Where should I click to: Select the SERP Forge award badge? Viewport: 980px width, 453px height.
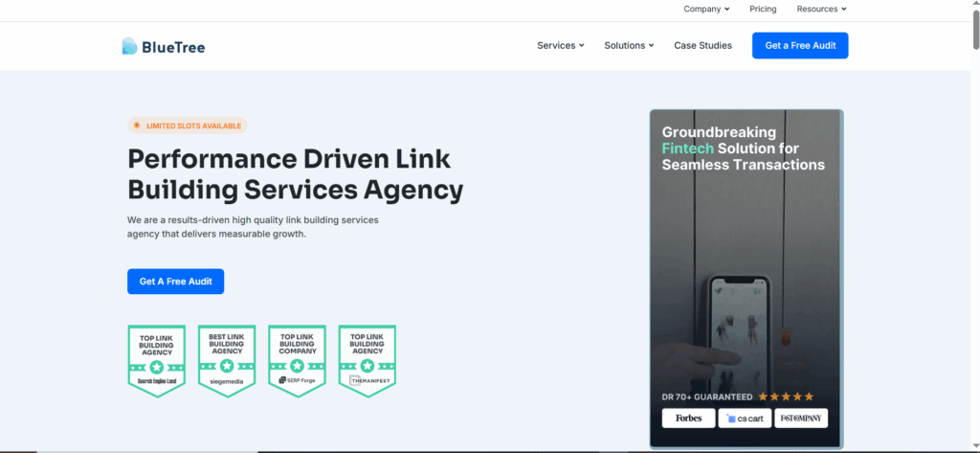[x=297, y=361]
